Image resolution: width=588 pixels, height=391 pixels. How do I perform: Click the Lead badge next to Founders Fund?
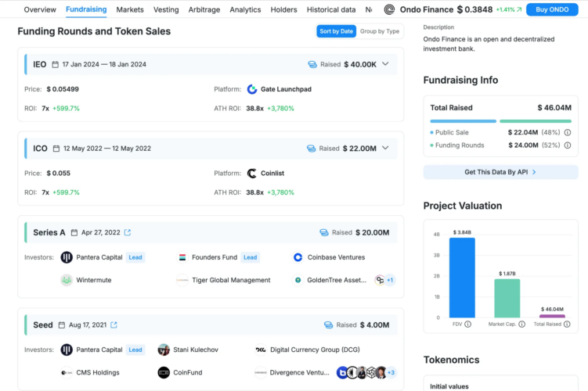(250, 257)
